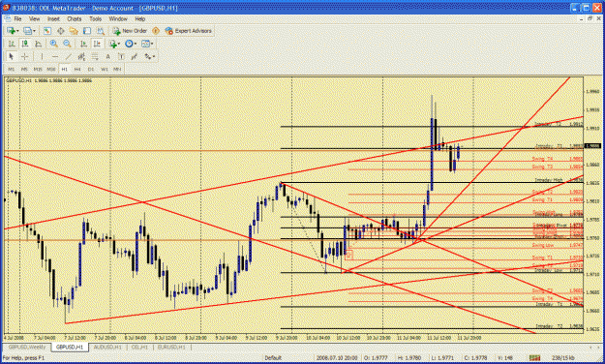
Task: Open the View menu
Action: pos(34,19)
